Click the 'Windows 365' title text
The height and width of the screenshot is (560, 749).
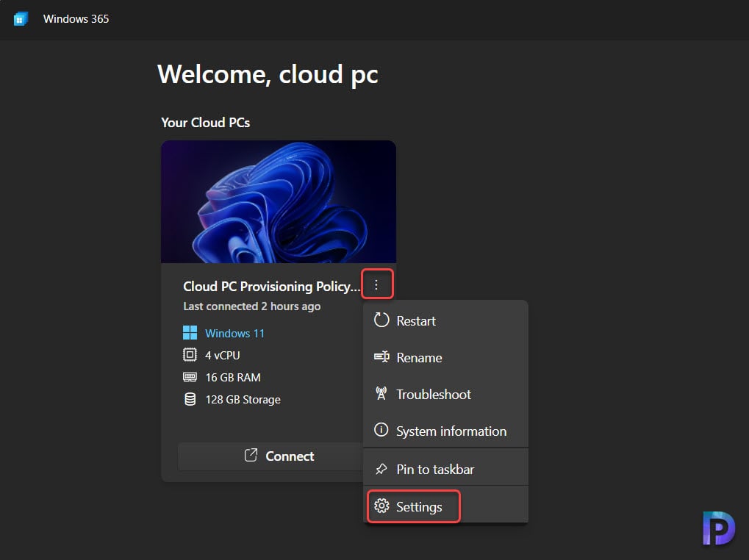pyautogui.click(x=76, y=19)
